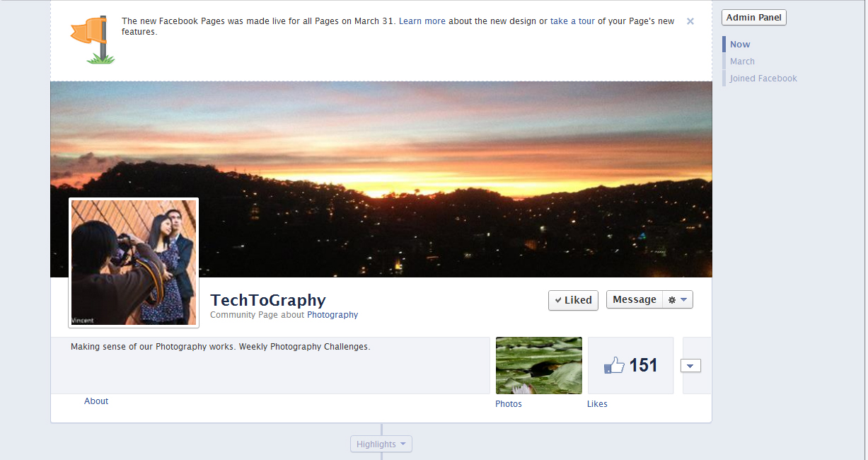868x460 pixels.
Task: Unlike the page via the Liked button
Action: tap(573, 299)
